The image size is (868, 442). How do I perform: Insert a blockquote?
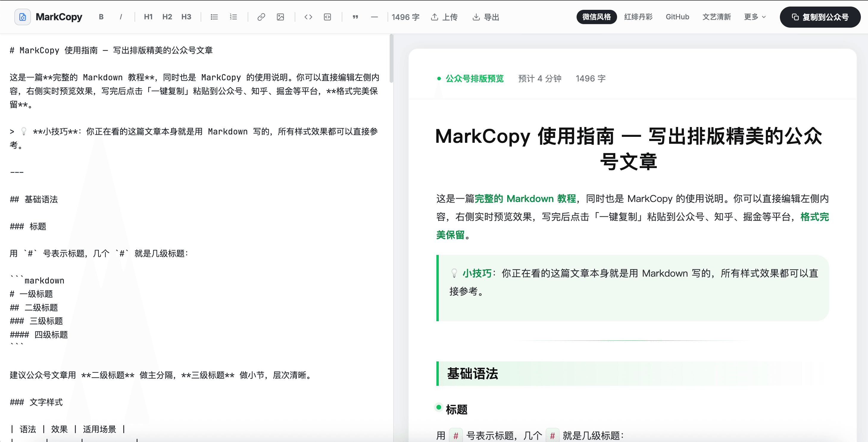pos(355,17)
